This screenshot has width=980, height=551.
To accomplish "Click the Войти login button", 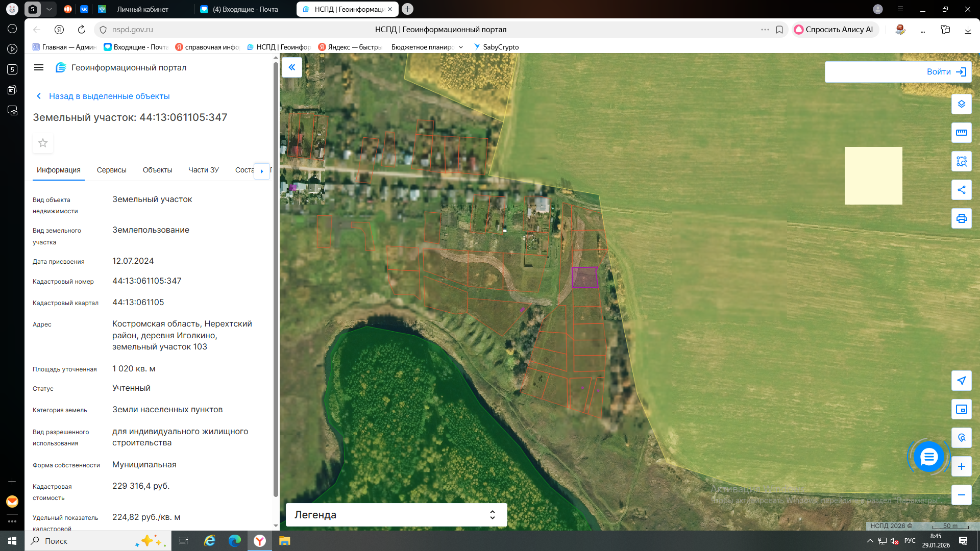I will [898, 72].
